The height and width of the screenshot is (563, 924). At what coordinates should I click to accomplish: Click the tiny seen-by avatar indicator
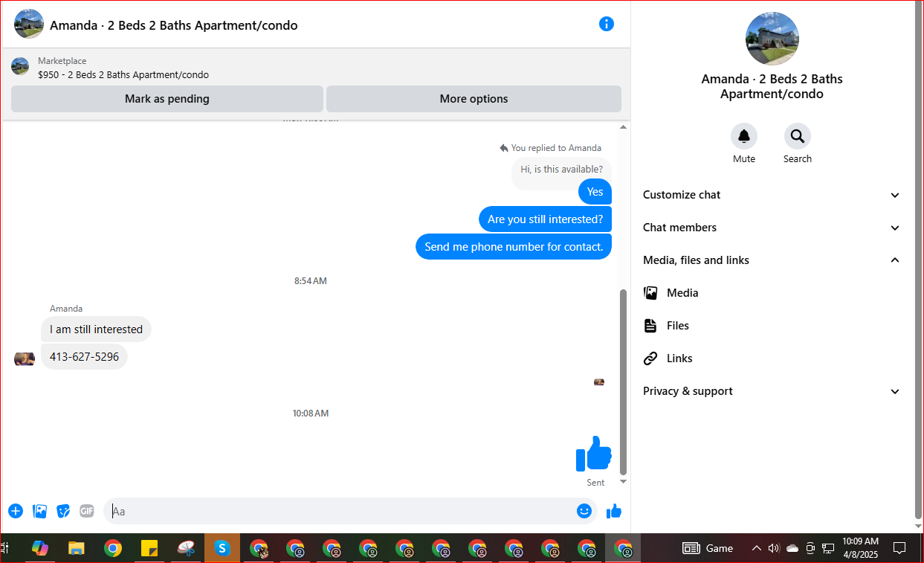pos(599,382)
